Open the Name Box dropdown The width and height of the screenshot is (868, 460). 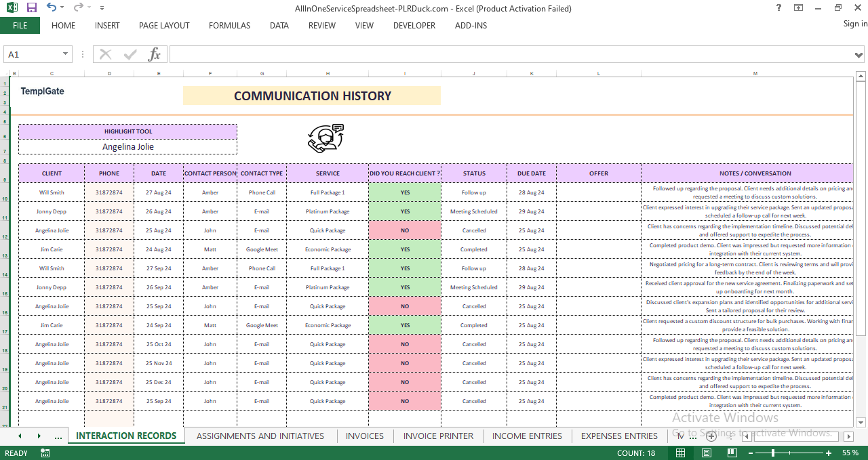(66, 54)
